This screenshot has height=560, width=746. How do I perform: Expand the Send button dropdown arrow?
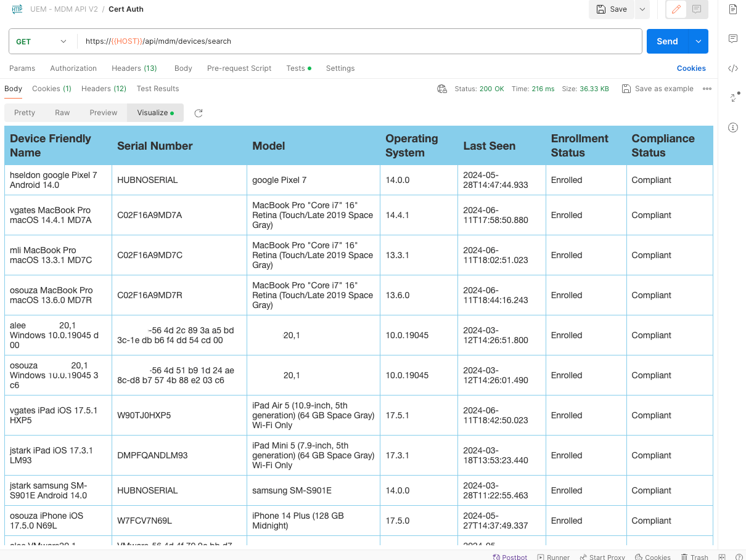coord(699,41)
